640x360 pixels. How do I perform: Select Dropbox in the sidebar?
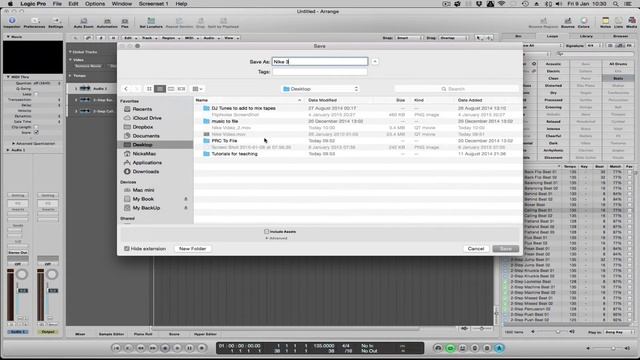143,127
